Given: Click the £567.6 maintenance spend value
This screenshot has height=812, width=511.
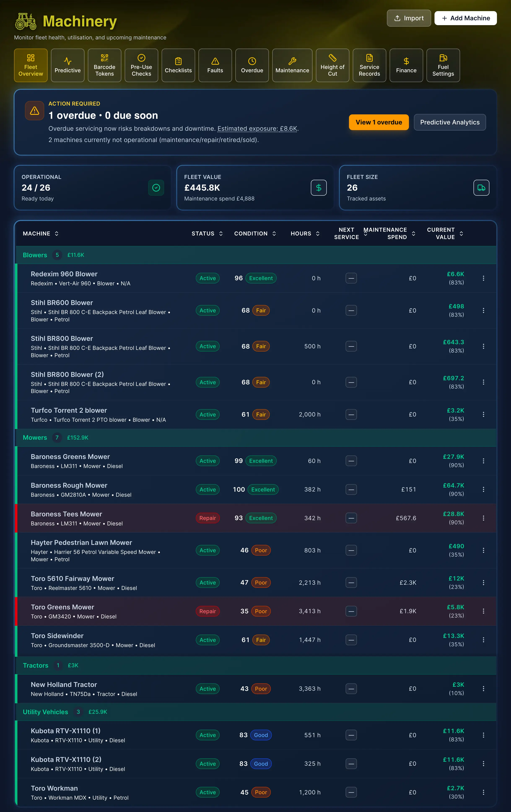Looking at the screenshot, I should [406, 518].
